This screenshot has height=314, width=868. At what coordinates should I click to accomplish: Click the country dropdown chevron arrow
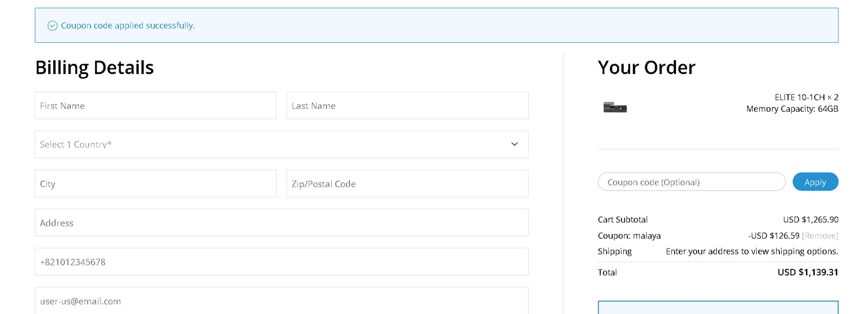(514, 144)
